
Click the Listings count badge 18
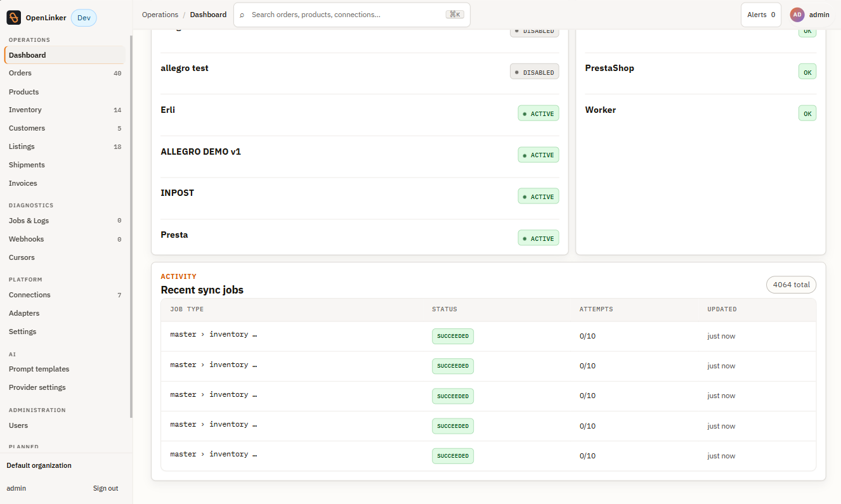point(117,147)
